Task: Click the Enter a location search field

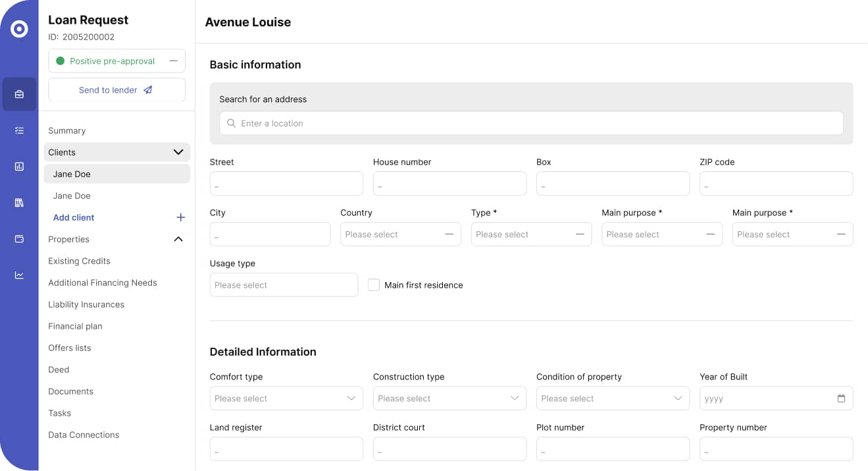Action: 531,123
